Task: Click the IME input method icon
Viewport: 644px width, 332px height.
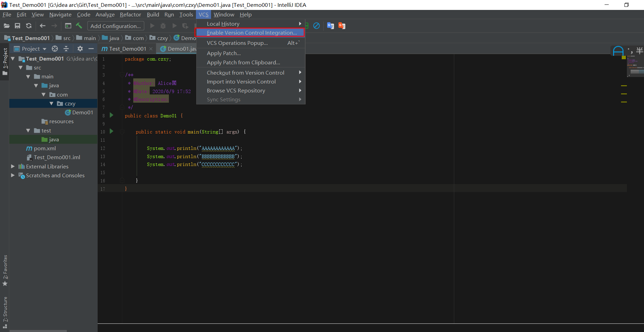Action: click(618, 51)
